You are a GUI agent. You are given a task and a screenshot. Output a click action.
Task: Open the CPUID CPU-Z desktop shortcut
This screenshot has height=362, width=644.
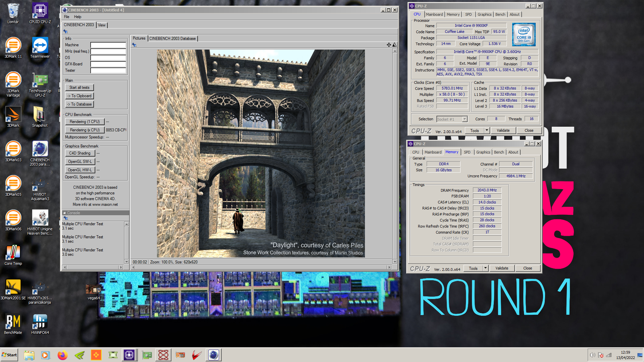tap(40, 13)
